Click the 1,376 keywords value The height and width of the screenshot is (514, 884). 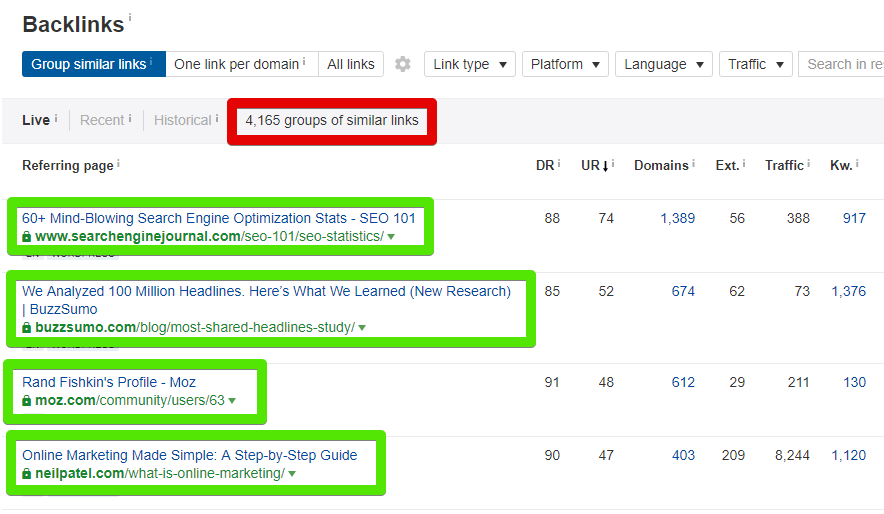(x=848, y=291)
